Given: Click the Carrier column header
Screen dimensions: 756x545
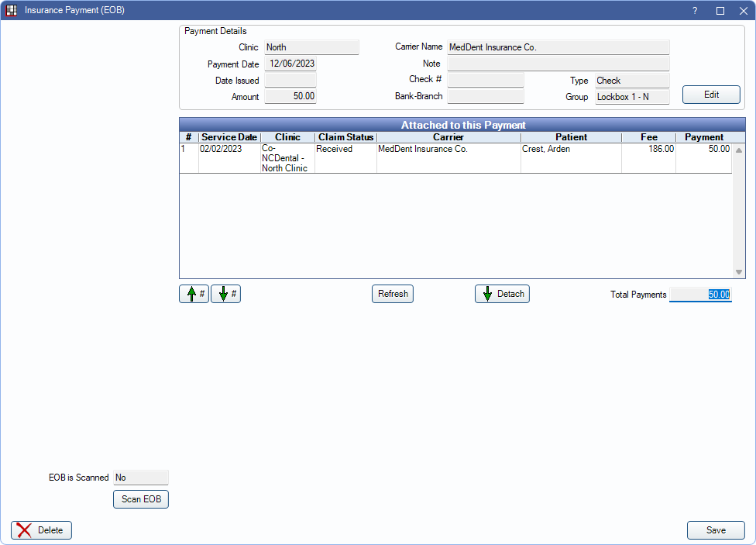Looking at the screenshot, I should tap(448, 137).
